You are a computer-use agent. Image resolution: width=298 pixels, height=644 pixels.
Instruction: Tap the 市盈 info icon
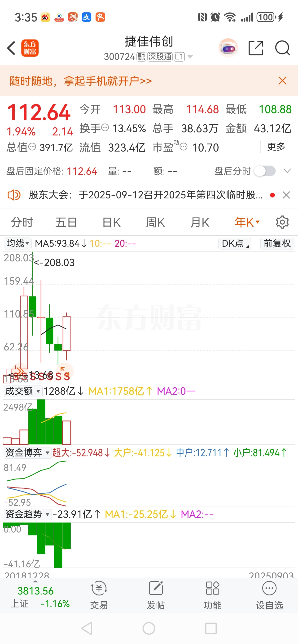184,147
